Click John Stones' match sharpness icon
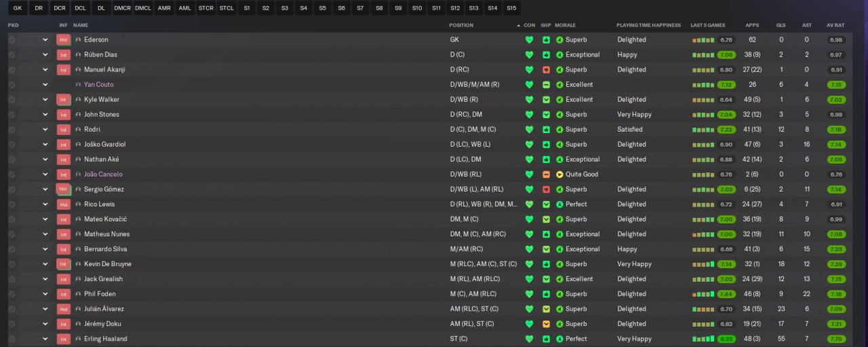This screenshot has height=347, width=868. 546,115
